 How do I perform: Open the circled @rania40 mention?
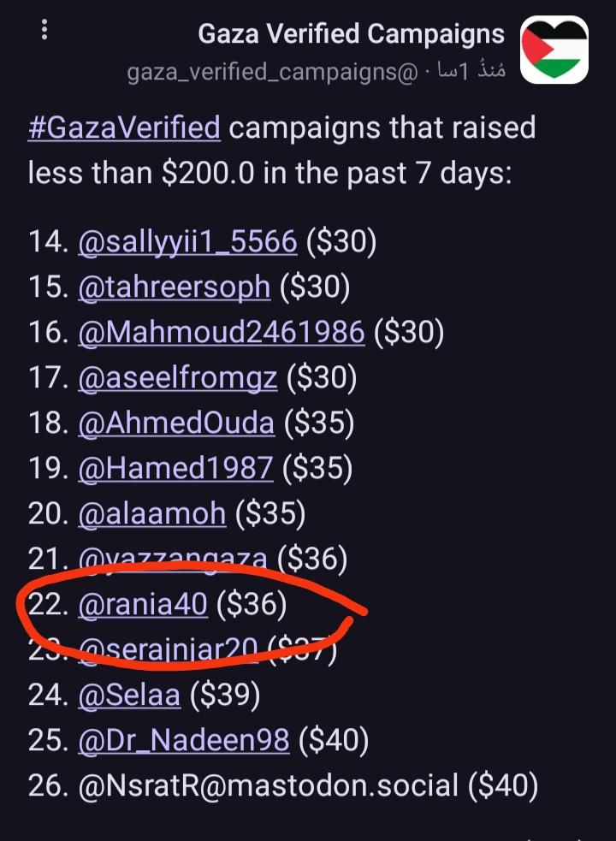point(142,605)
